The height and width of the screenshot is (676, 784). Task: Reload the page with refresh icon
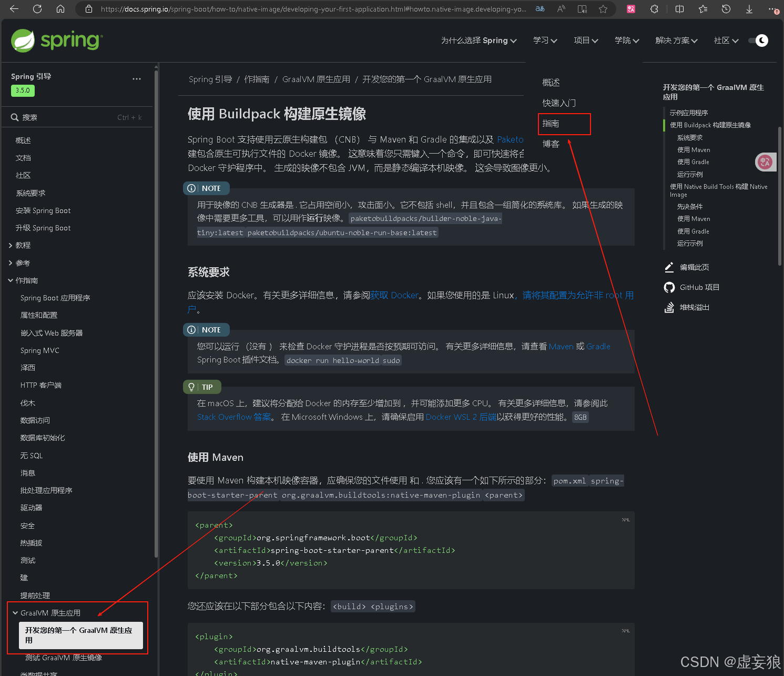[x=37, y=9]
